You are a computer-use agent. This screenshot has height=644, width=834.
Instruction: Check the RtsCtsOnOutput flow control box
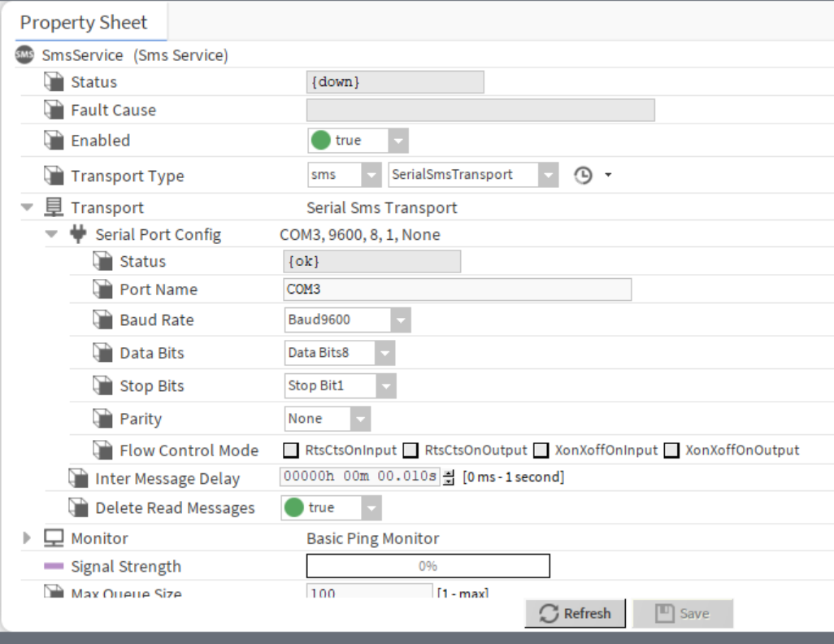pos(411,450)
